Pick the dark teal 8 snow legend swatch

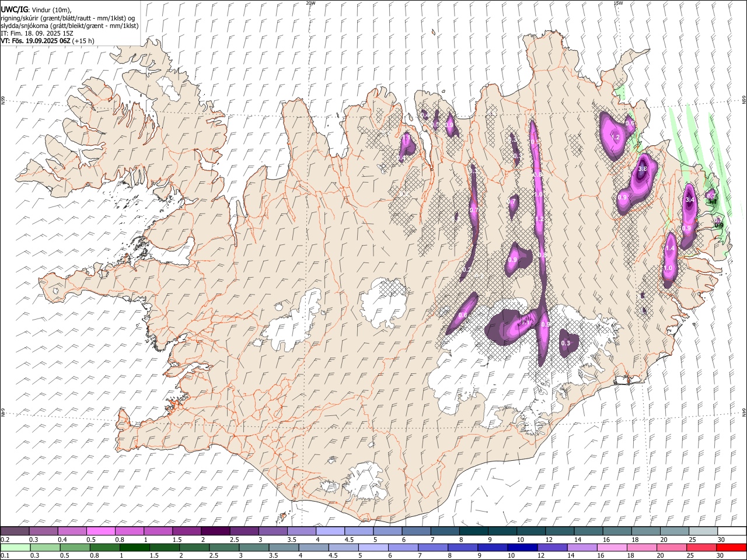(474, 531)
